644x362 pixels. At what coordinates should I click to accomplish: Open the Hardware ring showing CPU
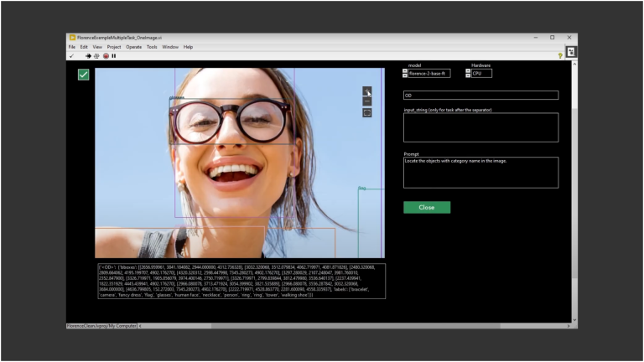[x=481, y=74]
